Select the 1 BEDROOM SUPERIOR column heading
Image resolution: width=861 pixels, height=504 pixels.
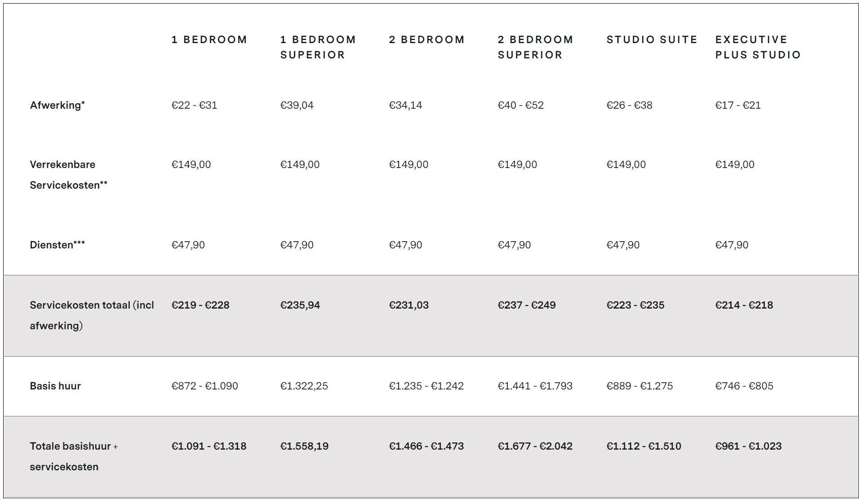pyautogui.click(x=318, y=47)
